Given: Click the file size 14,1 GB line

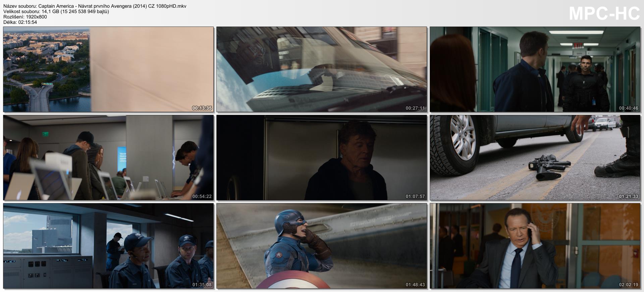Looking at the screenshot, I should pyautogui.click(x=56, y=11).
